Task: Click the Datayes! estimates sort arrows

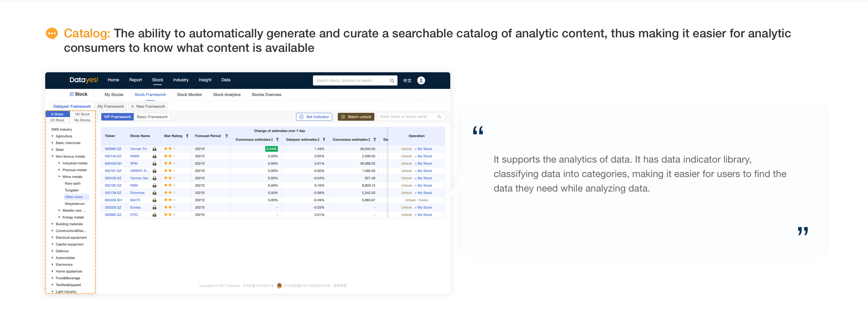Action: click(x=319, y=140)
